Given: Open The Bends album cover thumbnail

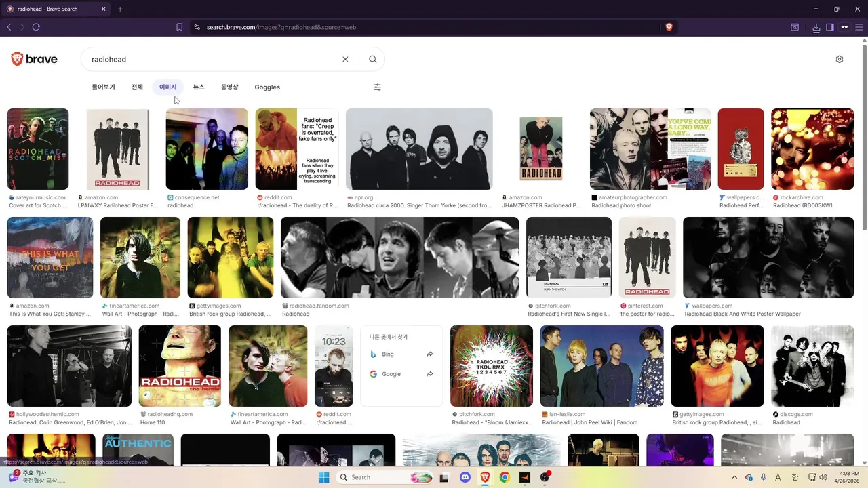Looking at the screenshot, I should [180, 366].
